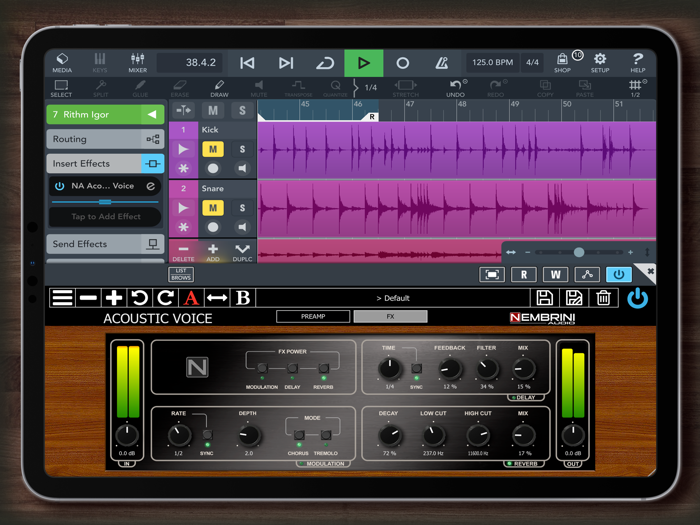The width and height of the screenshot is (700, 525).
Task: Skip to the next marker
Action: [x=286, y=63]
